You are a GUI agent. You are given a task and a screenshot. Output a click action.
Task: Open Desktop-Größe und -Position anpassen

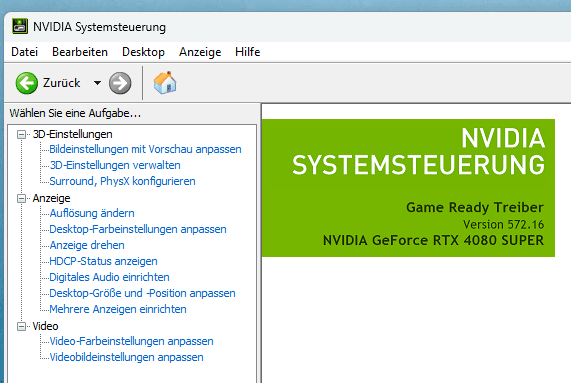142,293
